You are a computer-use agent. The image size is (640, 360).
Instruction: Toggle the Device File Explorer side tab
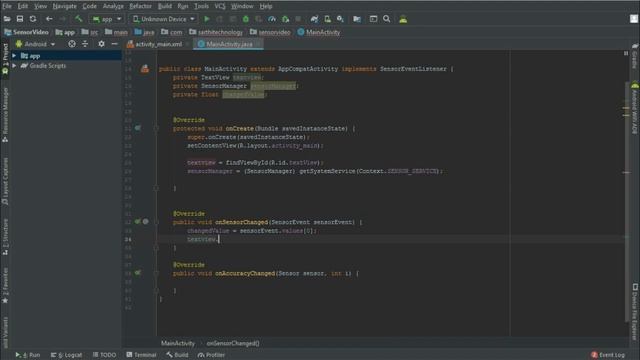[x=635, y=311]
